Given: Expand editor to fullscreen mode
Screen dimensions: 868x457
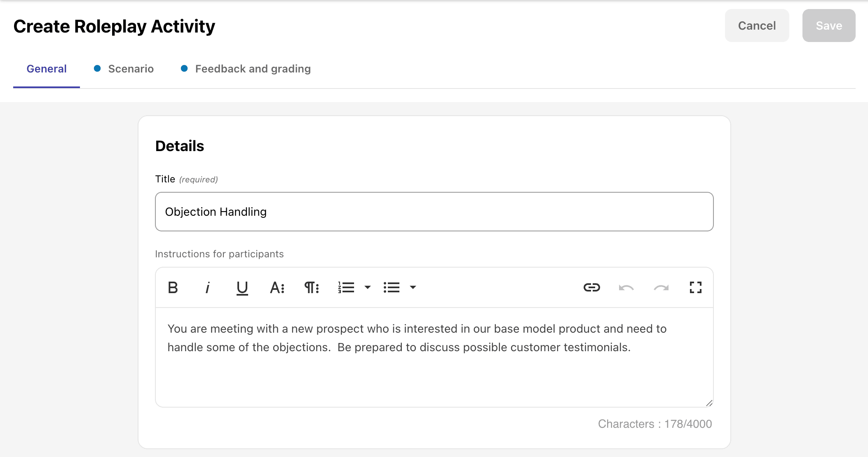Looking at the screenshot, I should (x=696, y=287).
